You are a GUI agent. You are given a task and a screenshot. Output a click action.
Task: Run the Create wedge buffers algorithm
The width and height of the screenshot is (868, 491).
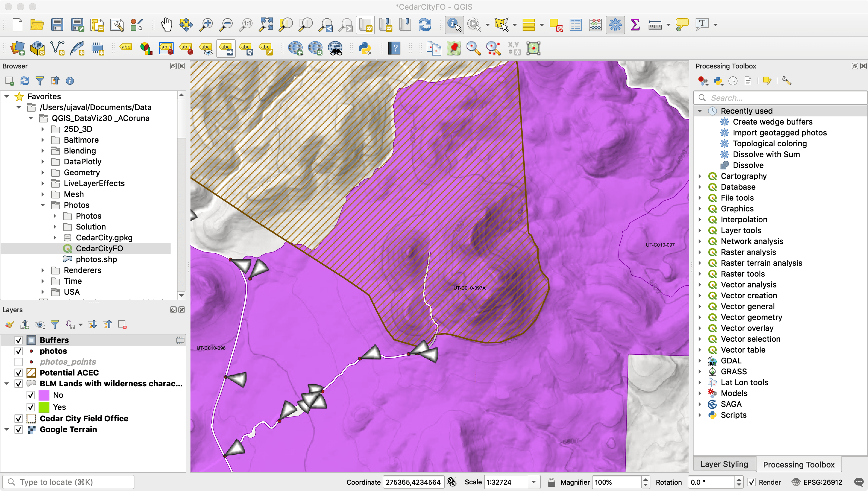click(x=772, y=122)
